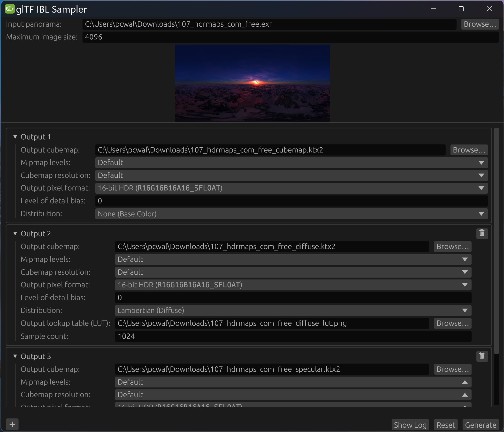Click the delete icon for Output 2
This screenshot has width=504, height=432.
tap(482, 234)
